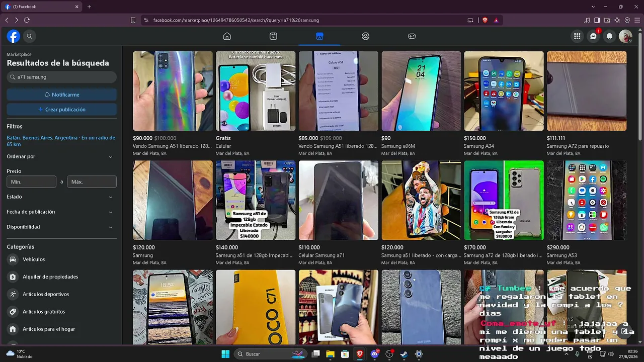Open the $290.000 Samsung A53 listing photo
The image size is (644, 362).
point(587,200)
